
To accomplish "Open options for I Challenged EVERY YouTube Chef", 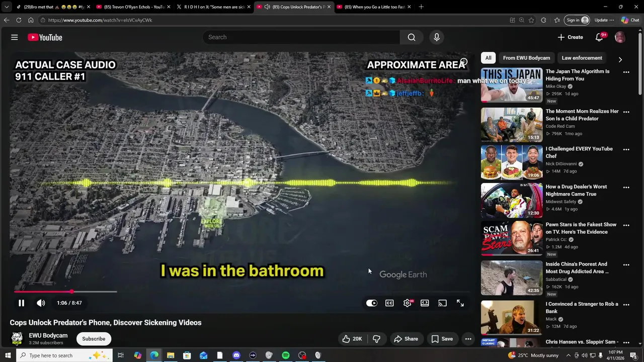I will [x=626, y=149].
